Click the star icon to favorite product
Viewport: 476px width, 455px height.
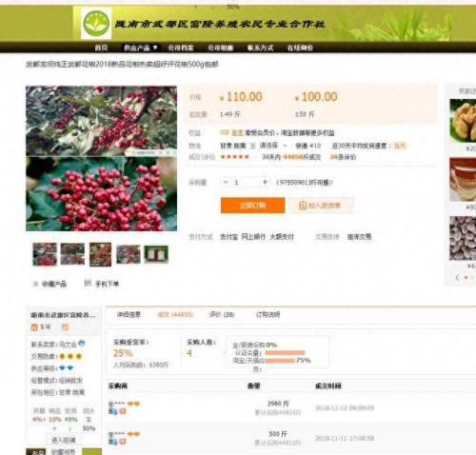pyautogui.click(x=35, y=284)
